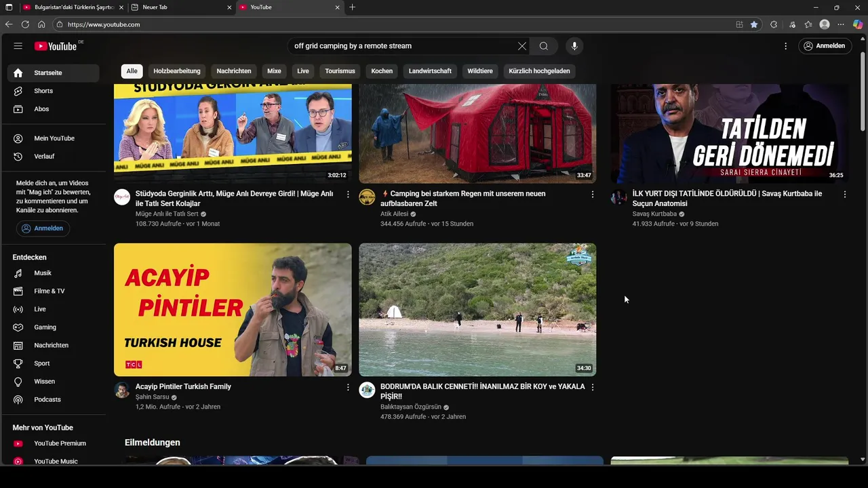The height and width of the screenshot is (488, 868).
Task: Click the magnifier search button
Action: pyautogui.click(x=544, y=46)
